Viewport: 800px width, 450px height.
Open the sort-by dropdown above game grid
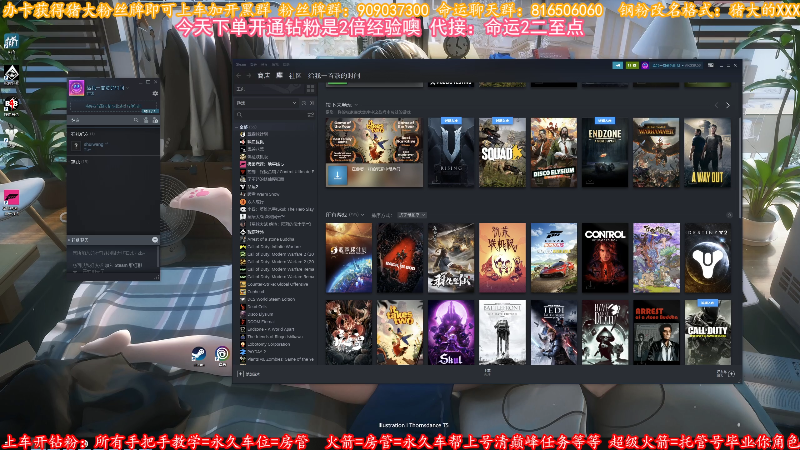(x=412, y=215)
